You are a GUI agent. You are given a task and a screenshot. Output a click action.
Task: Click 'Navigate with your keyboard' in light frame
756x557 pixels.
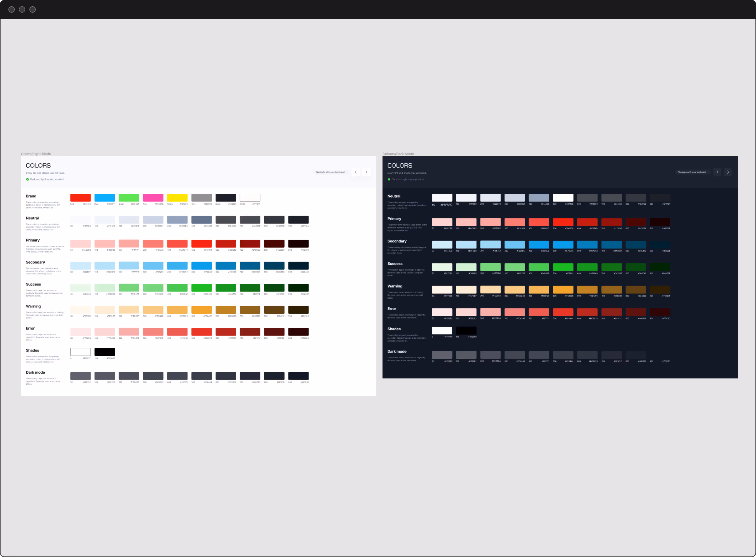pyautogui.click(x=330, y=172)
